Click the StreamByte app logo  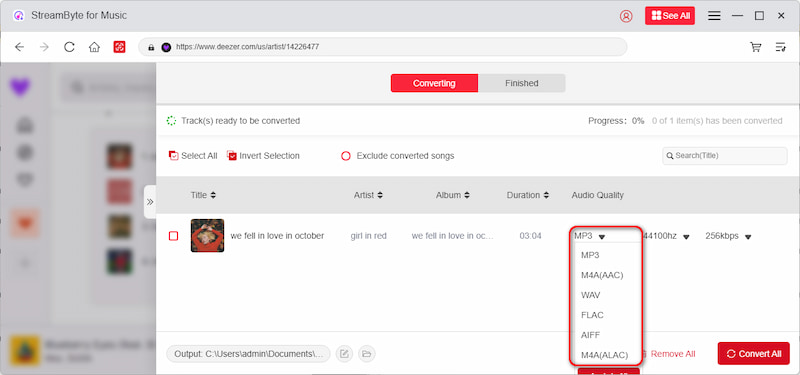click(18, 16)
